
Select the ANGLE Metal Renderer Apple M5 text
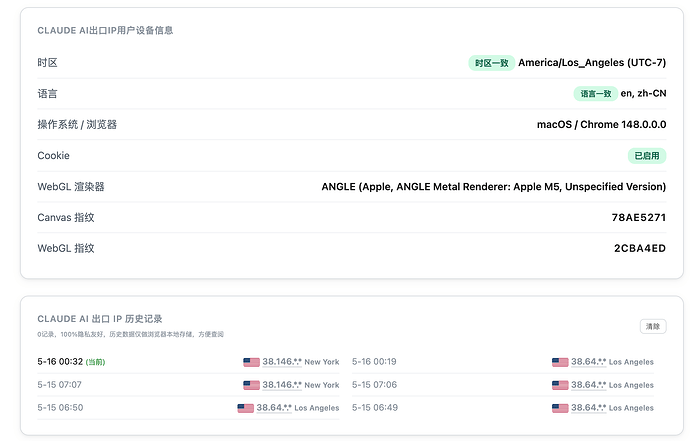pyautogui.click(x=493, y=187)
